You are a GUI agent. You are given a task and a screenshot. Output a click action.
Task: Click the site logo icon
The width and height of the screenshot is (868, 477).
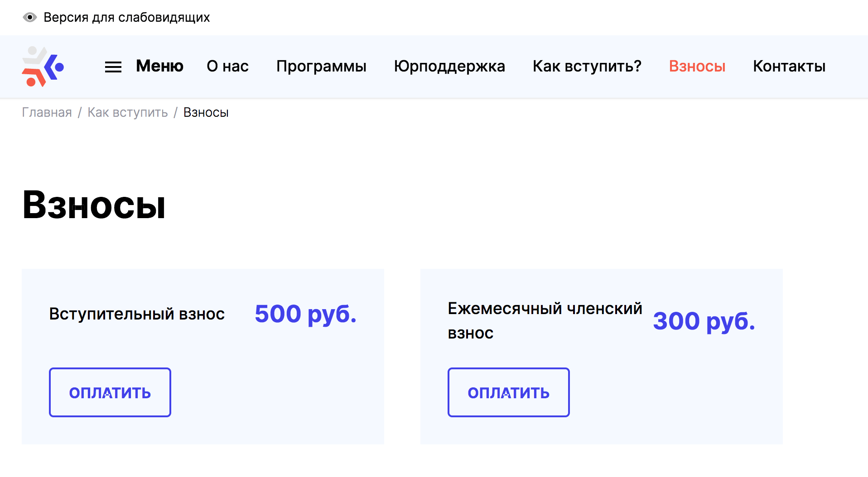[43, 67]
